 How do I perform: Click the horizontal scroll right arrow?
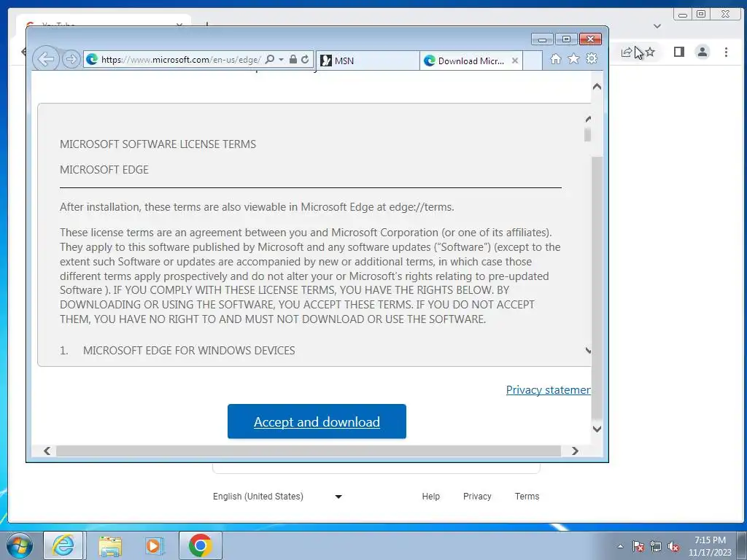(x=575, y=451)
